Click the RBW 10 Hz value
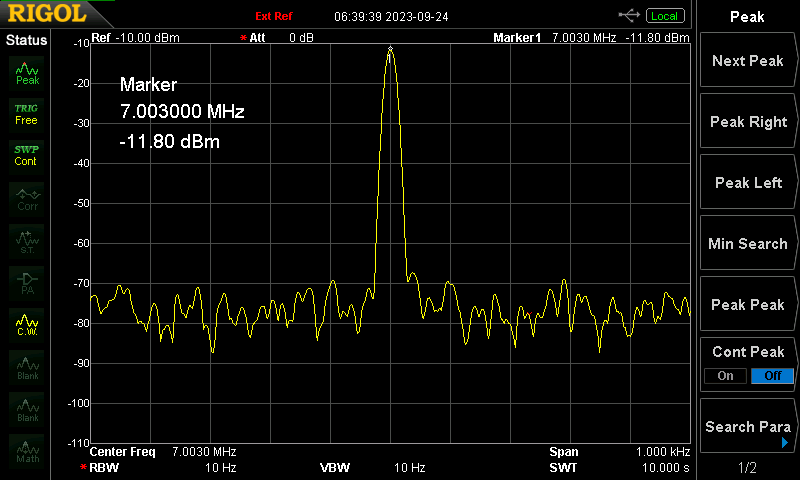This screenshot has width=800, height=480. click(x=220, y=468)
